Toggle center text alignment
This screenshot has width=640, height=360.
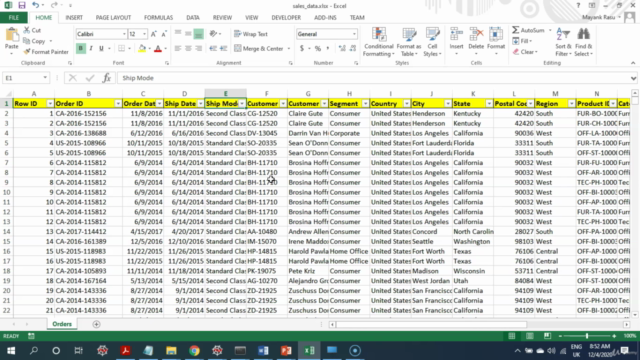pos(188,49)
